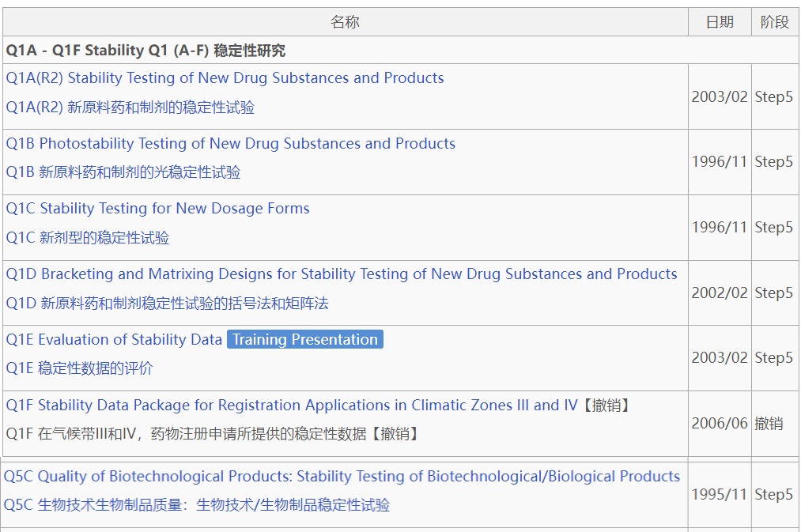
Task: Open Q1F Stability Data Package English link
Action: tap(292, 406)
